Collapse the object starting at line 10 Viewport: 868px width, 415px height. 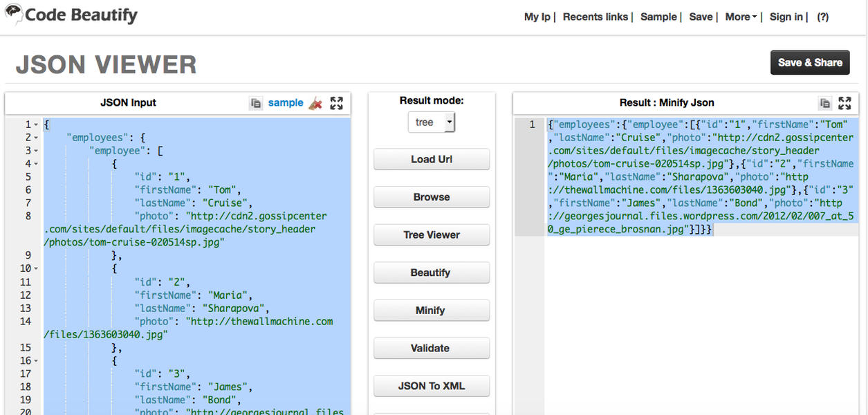36,269
